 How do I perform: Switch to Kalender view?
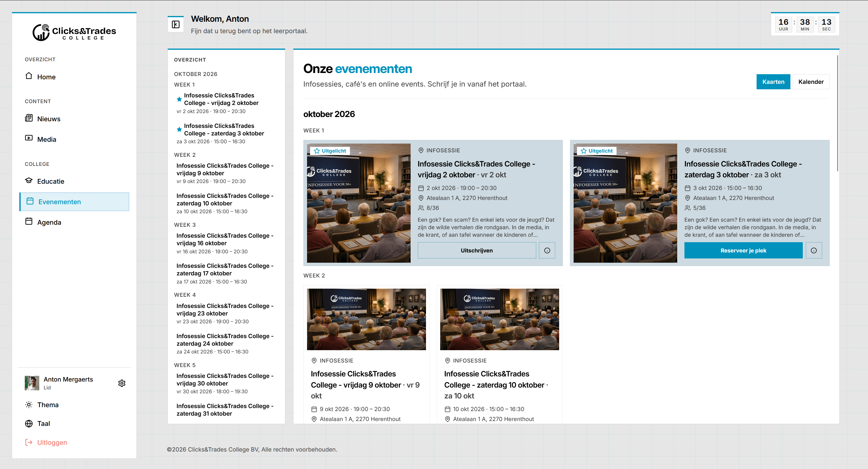811,82
